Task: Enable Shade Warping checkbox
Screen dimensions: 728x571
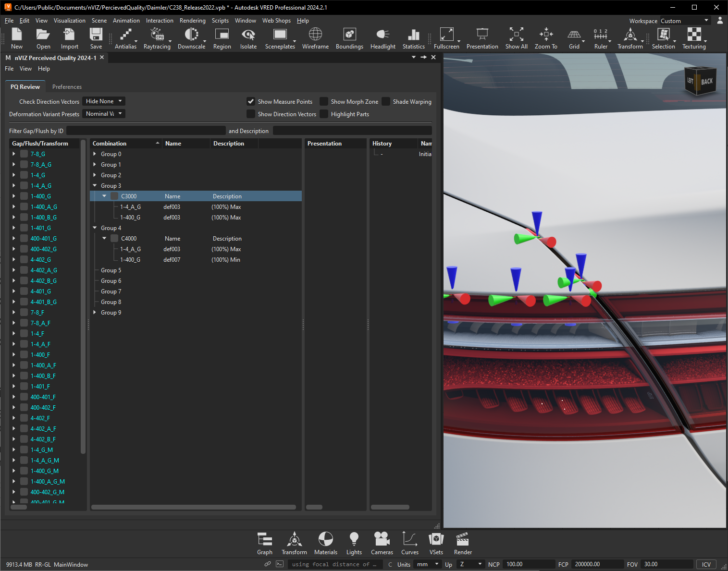Action: tap(386, 101)
